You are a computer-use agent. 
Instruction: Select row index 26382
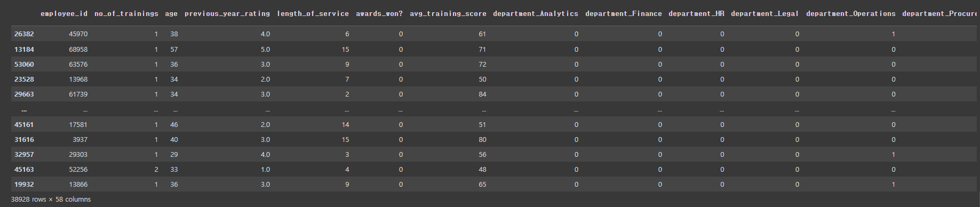pos(24,34)
